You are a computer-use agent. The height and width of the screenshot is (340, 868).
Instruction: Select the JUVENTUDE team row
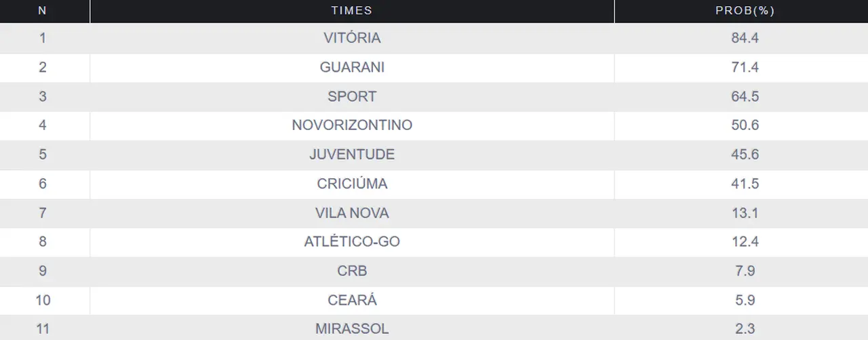click(352, 154)
